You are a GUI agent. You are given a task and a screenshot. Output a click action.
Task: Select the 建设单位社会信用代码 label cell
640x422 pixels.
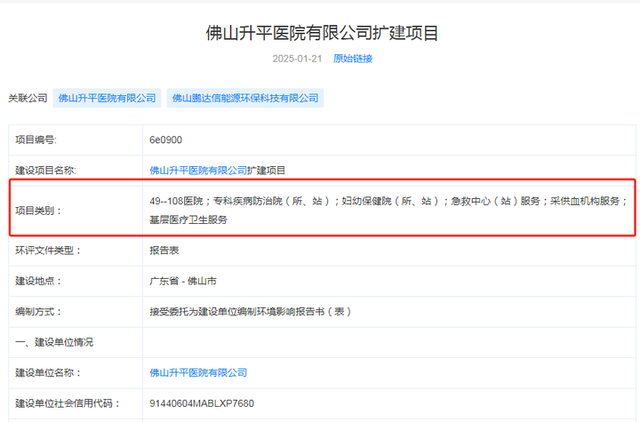pos(76,403)
